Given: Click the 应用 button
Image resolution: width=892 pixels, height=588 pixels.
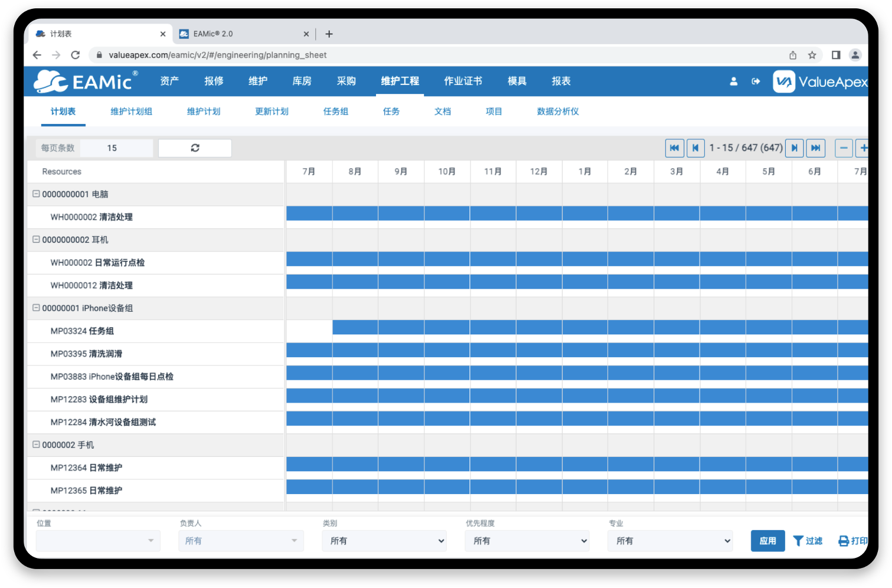Looking at the screenshot, I should pyautogui.click(x=767, y=541).
